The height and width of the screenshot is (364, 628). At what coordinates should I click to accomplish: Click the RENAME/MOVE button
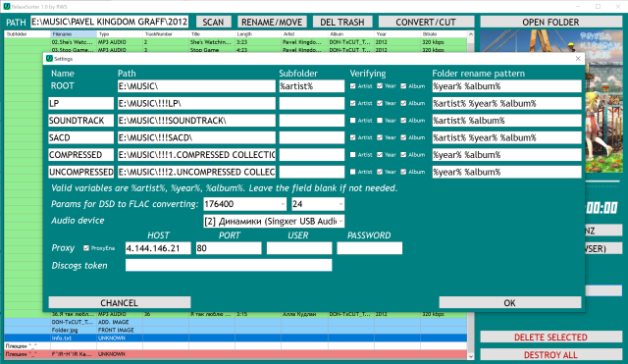[272, 22]
